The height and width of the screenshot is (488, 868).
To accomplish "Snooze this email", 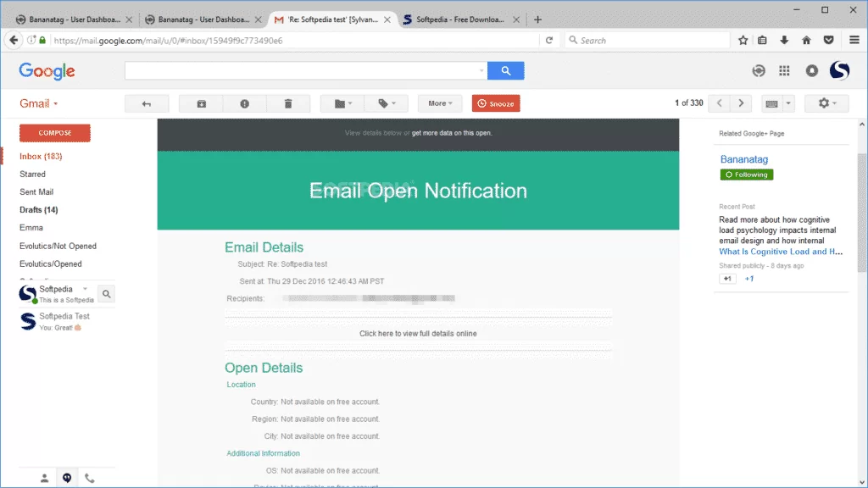I will pos(496,103).
